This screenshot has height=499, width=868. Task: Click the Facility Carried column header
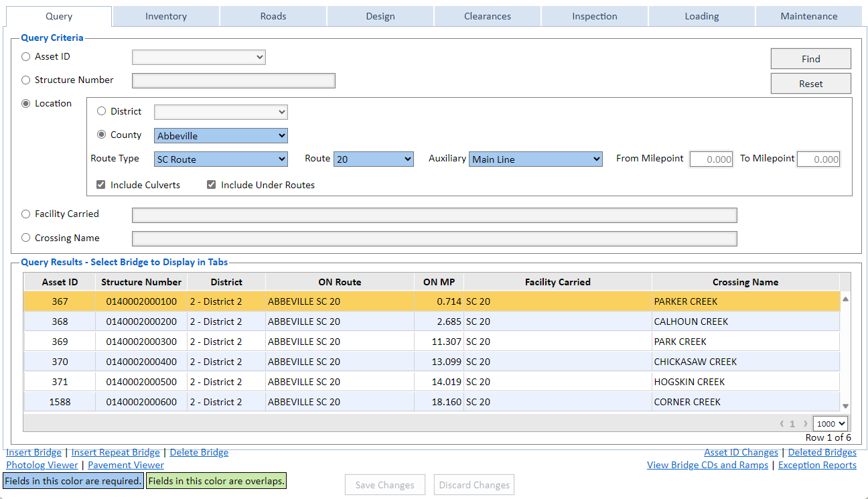[558, 282]
